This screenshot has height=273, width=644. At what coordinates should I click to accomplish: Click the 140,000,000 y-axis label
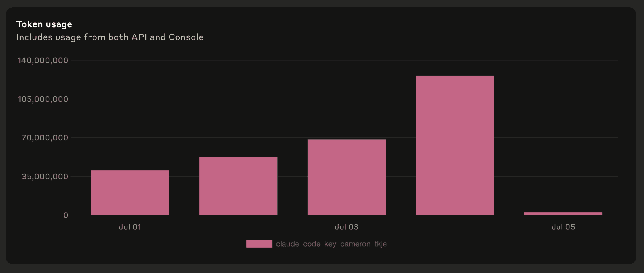click(43, 60)
